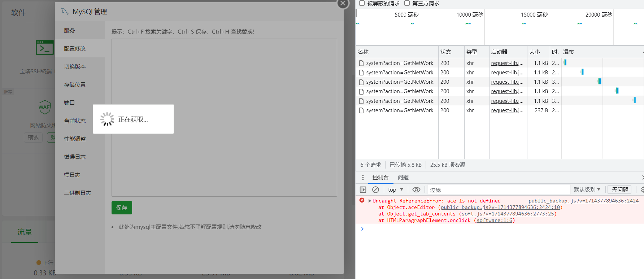Image resolution: width=644 pixels, height=279 pixels.
Task: Open the 宝塔SSH终端 terminal icon
Action: (44, 47)
